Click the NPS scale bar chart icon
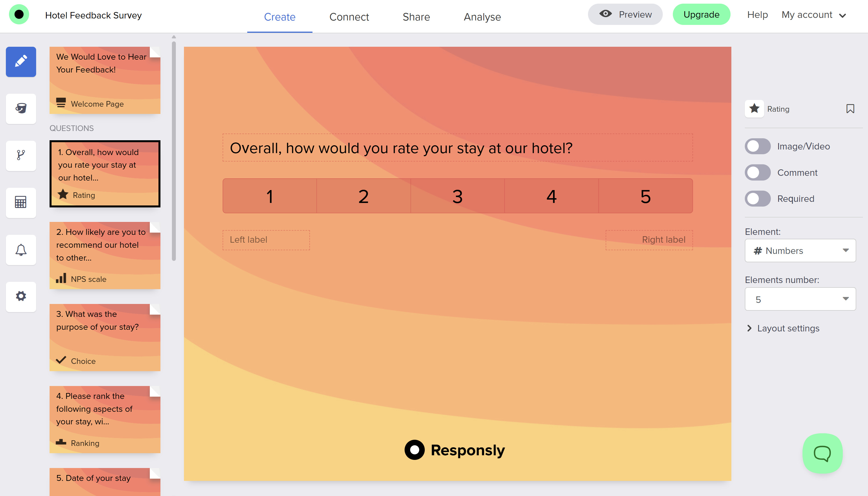This screenshot has width=868, height=496. click(x=61, y=278)
